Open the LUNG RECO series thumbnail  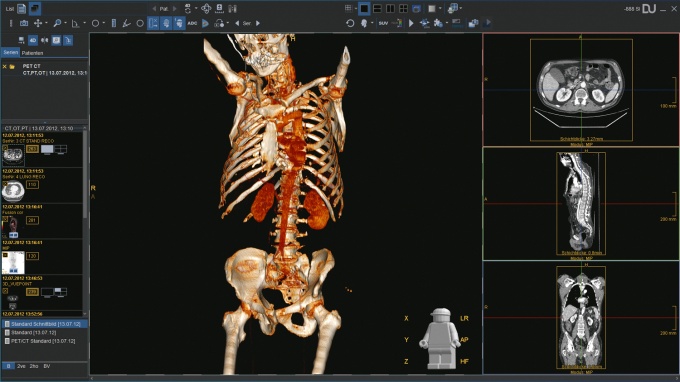coord(13,191)
